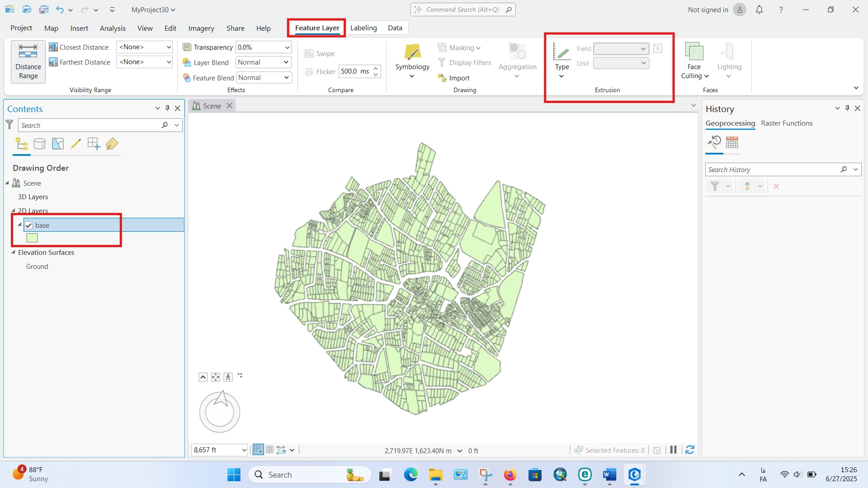Image resolution: width=868 pixels, height=488 pixels.
Task: Click the Command Search box
Action: coord(463,9)
